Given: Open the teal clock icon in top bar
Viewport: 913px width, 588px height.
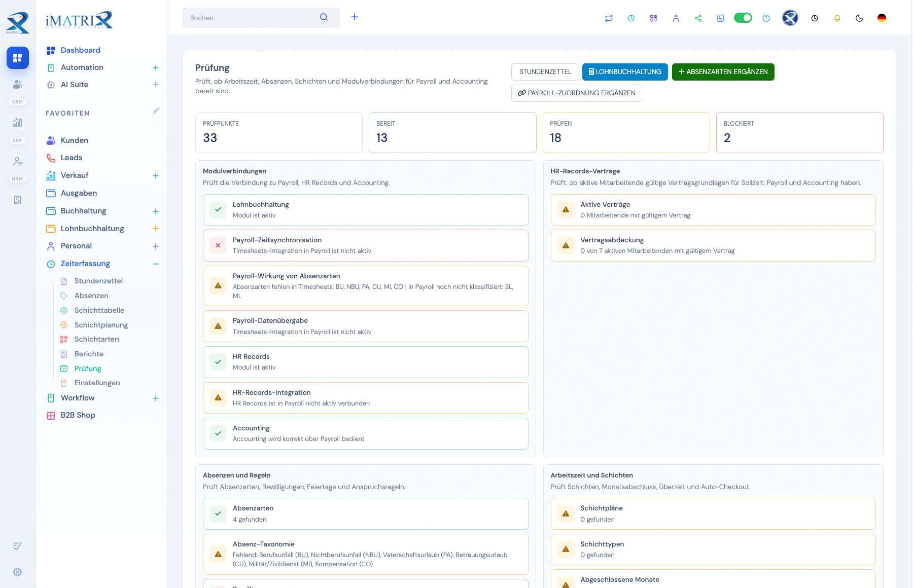Looking at the screenshot, I should tap(631, 18).
